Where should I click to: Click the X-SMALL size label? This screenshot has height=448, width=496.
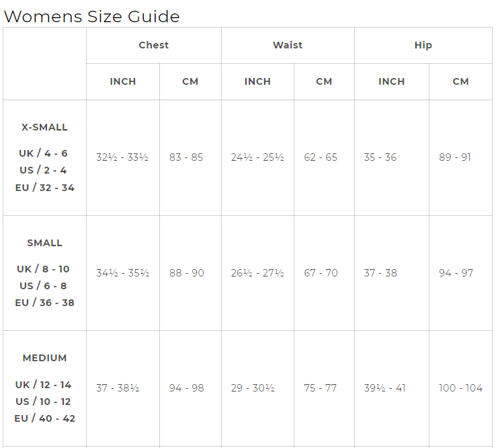click(44, 127)
